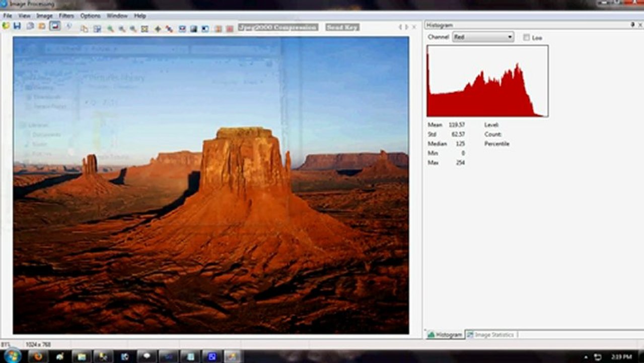Pin the Histogram panel with pushpin icon
The width and height of the screenshot is (644, 363).
632,25
